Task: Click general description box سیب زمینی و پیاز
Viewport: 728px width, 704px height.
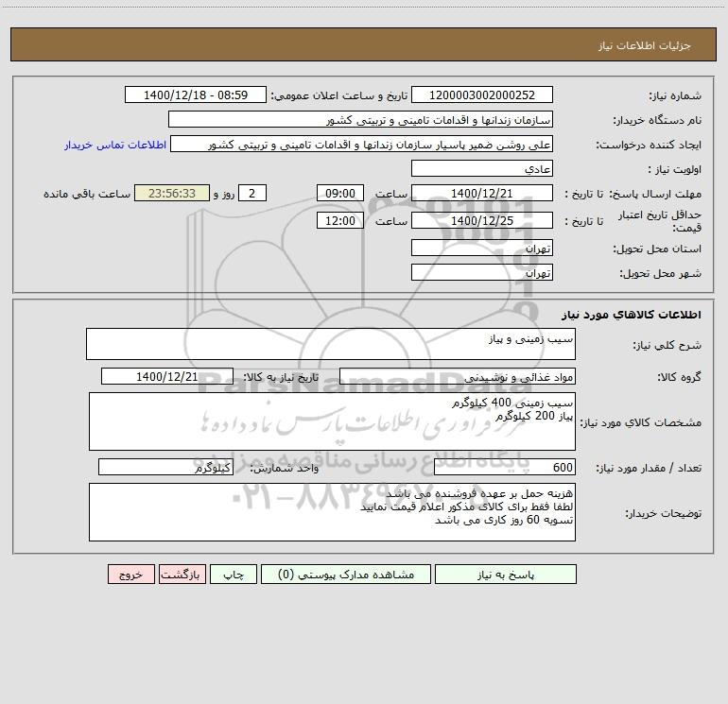Action: tap(331, 344)
